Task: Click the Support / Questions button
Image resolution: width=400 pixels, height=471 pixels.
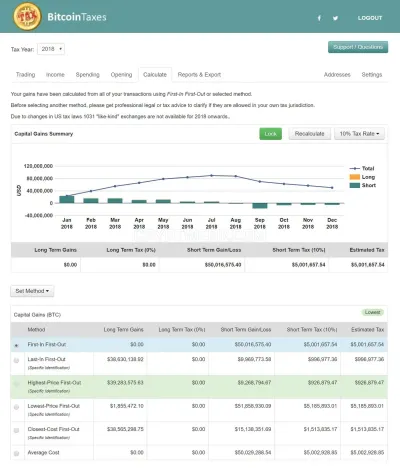Action: (358, 47)
